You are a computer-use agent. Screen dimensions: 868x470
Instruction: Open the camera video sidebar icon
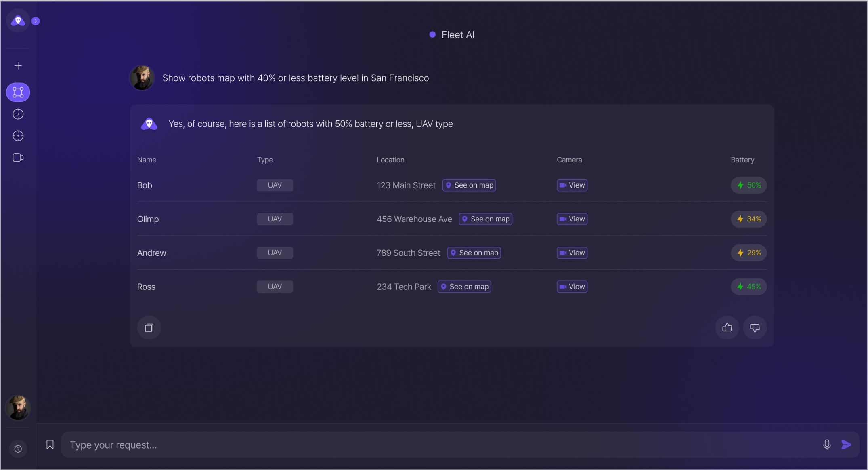18,158
